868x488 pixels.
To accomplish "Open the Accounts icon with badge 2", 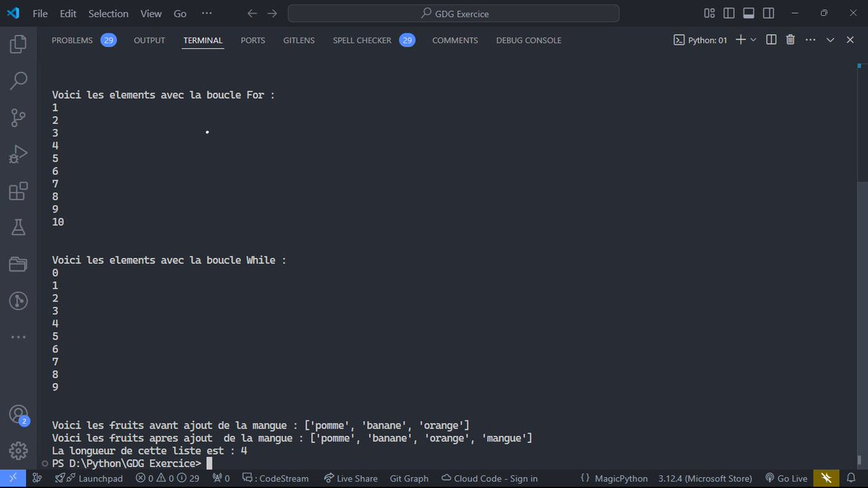I will [x=18, y=415].
